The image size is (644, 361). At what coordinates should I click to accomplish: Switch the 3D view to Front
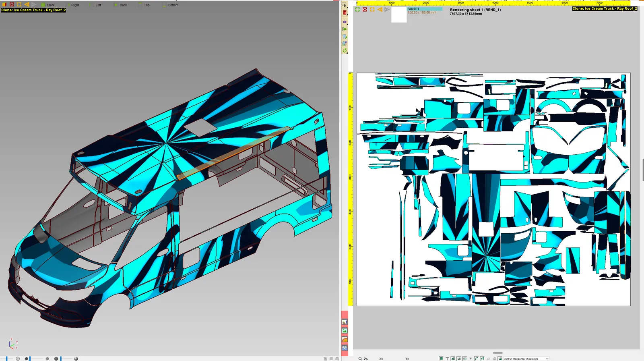[x=48, y=5]
